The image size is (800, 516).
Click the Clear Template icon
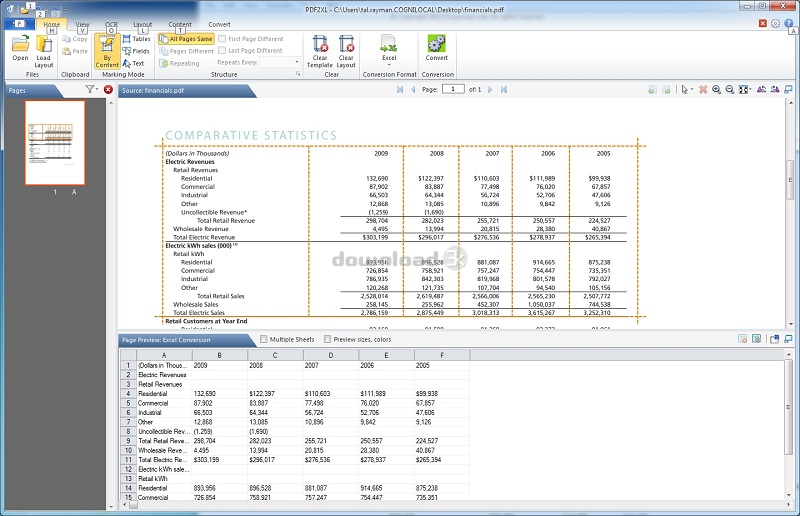(320, 44)
